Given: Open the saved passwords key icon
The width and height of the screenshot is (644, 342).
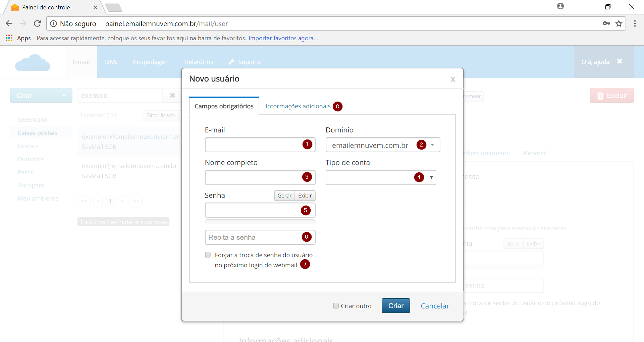Looking at the screenshot, I should [606, 23].
